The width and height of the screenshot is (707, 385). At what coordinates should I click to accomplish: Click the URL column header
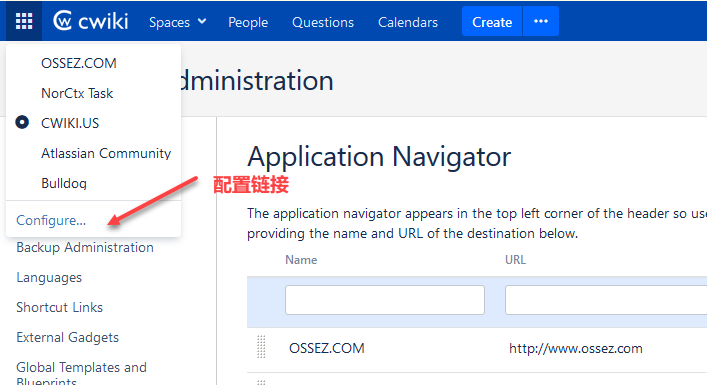click(x=515, y=260)
